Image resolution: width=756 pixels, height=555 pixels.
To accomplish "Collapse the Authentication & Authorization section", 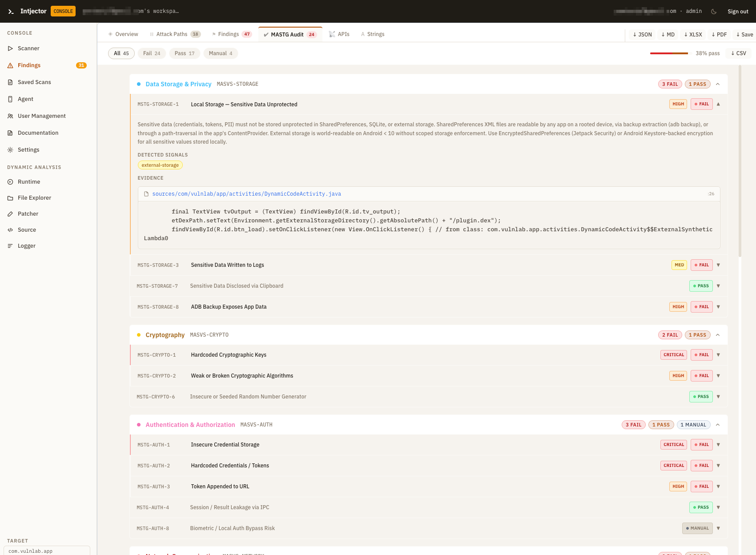I will click(x=718, y=425).
